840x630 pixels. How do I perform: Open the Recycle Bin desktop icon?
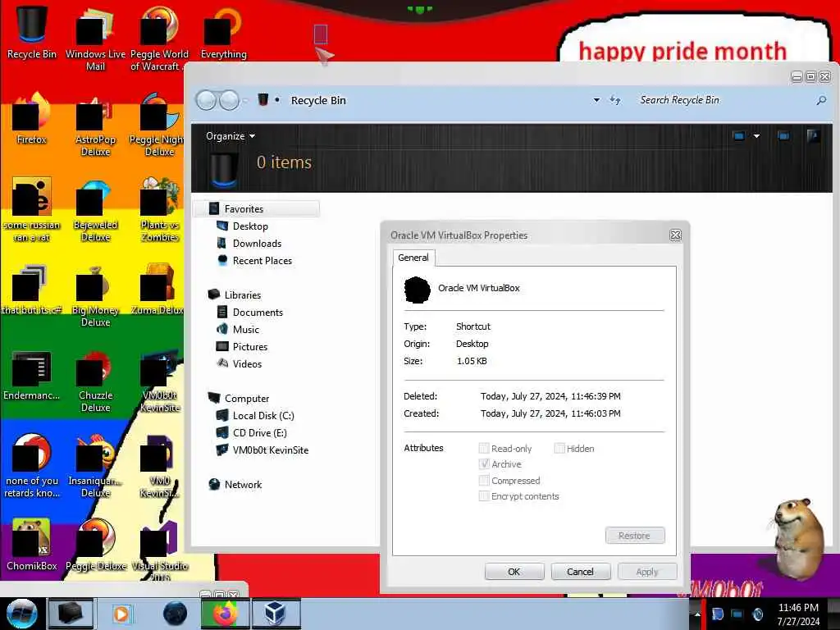pyautogui.click(x=31, y=32)
